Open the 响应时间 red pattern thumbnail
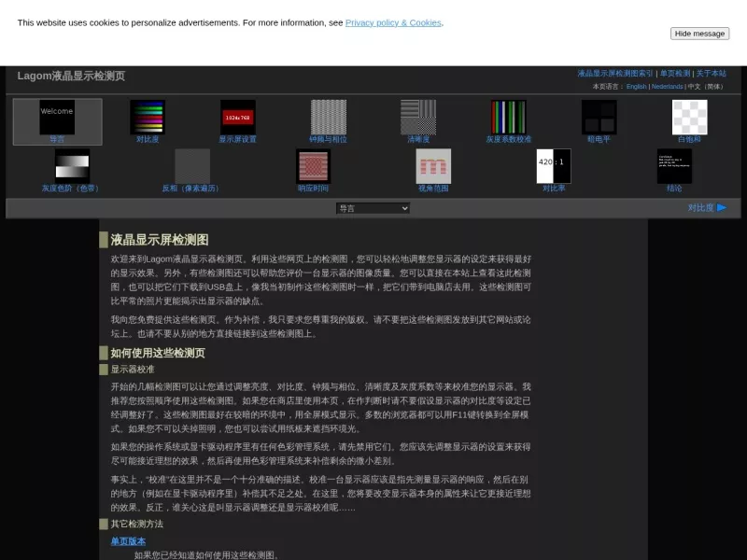Screen dimensions: 747x560 pyautogui.click(x=313, y=166)
